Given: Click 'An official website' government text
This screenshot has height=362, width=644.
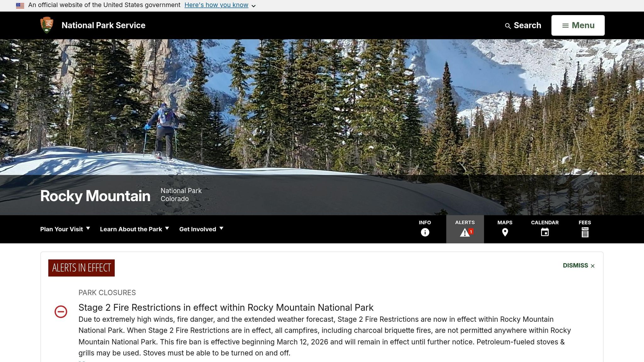Looking at the screenshot, I should pyautogui.click(x=104, y=5).
